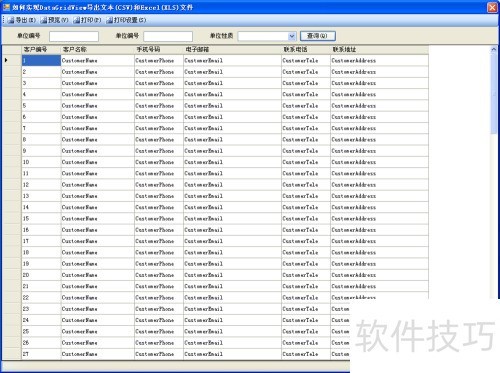Select CustomerName cell in row 9
Screen dimensions: 500x373
click(x=98, y=151)
